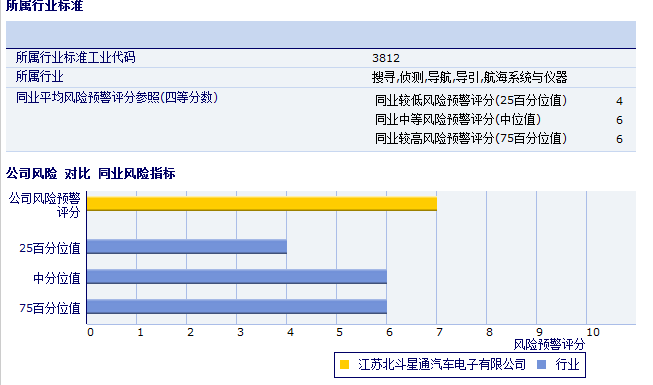The image size is (653, 385).
Task: Click the 25th percentile score value 4
Action: pos(619,101)
